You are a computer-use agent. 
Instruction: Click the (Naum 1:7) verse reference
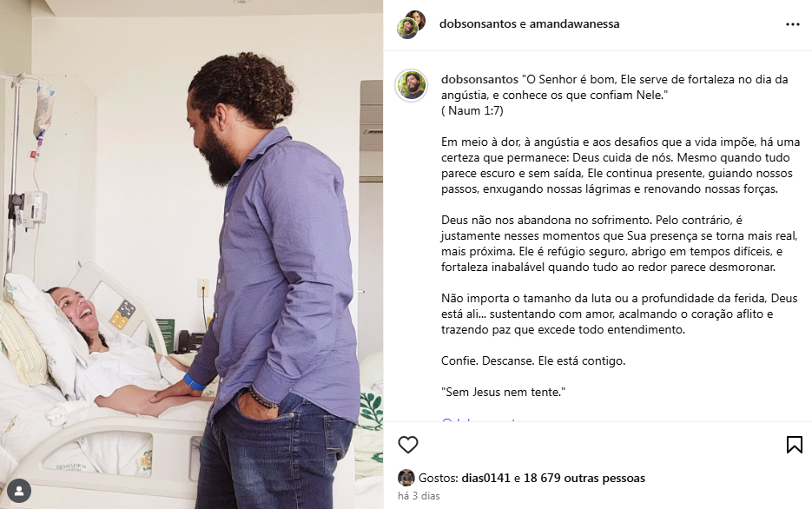[472, 110]
